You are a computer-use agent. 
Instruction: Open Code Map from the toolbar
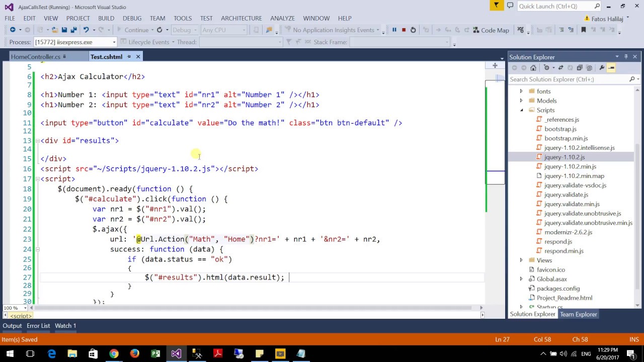point(491,30)
